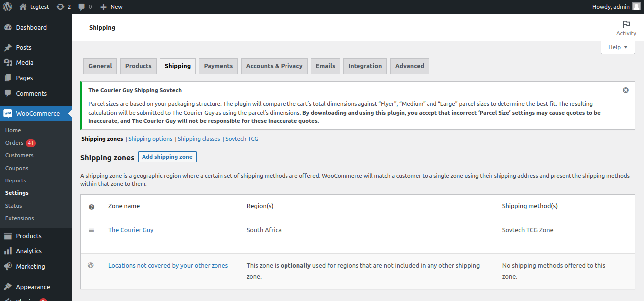Viewport: 644px width, 301px height.
Task: Open Locations not covered by your other zones
Action: (168, 265)
